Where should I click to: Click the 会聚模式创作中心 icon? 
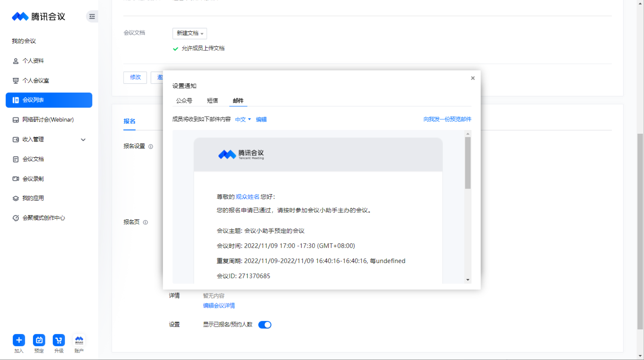(x=16, y=218)
